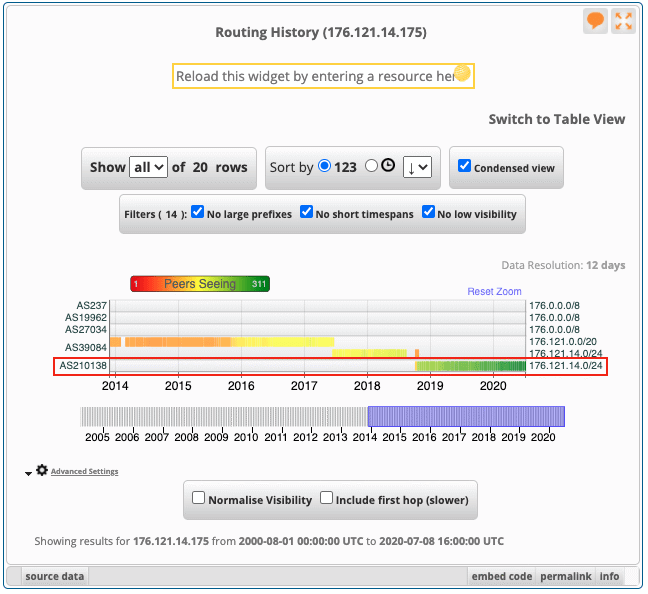Uncheck the Condensed view checkbox
The image size is (648, 594).
tap(464, 166)
